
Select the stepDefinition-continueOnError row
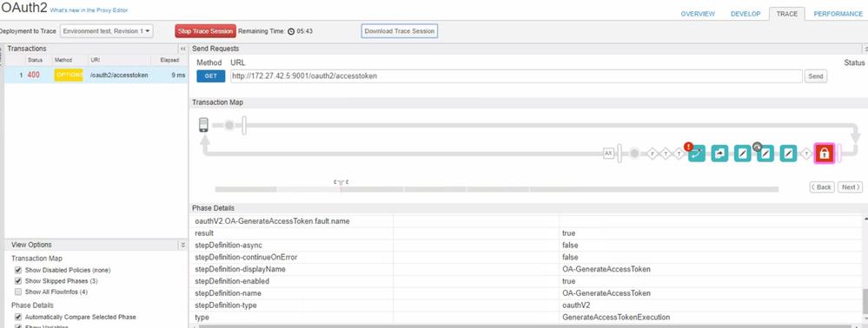pos(526,257)
